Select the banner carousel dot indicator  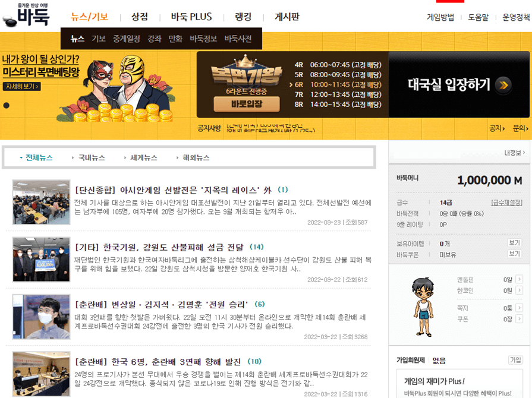point(6,105)
